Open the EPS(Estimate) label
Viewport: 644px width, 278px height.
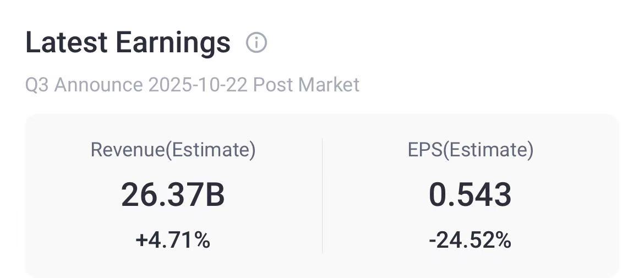(471, 150)
